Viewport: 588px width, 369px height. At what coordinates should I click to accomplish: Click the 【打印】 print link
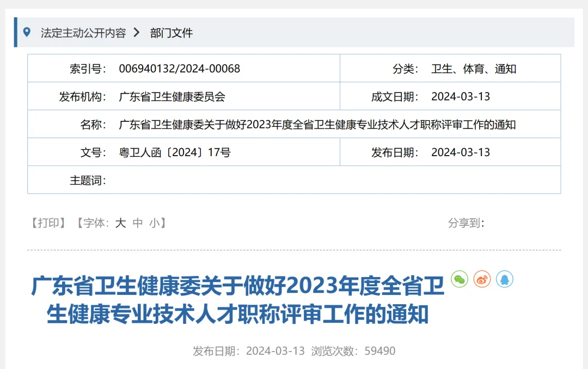48,223
